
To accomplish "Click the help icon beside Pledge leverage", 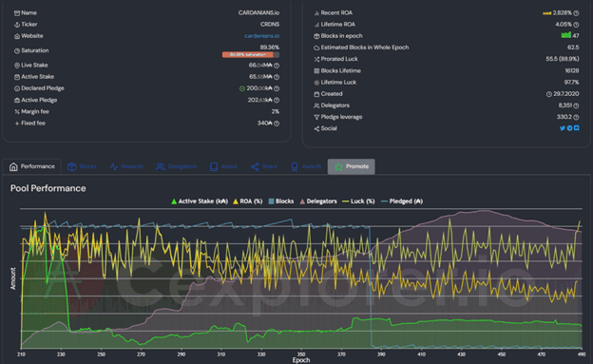I will 576,117.
